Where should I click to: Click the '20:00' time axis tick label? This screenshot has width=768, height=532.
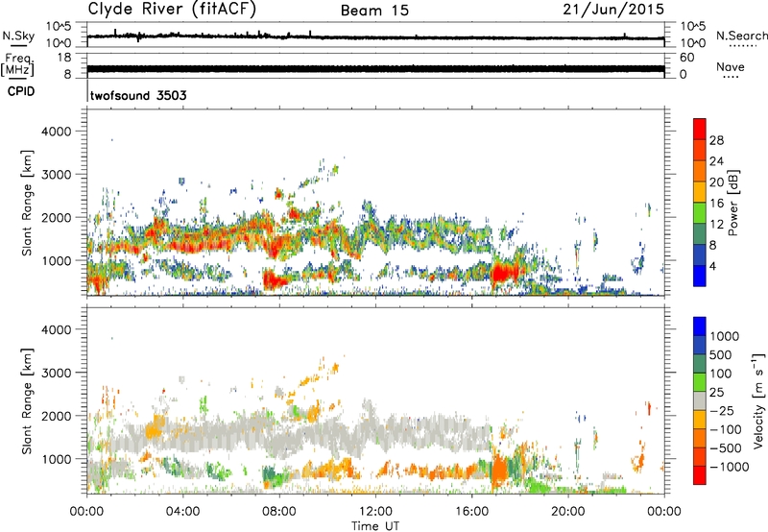[567, 512]
